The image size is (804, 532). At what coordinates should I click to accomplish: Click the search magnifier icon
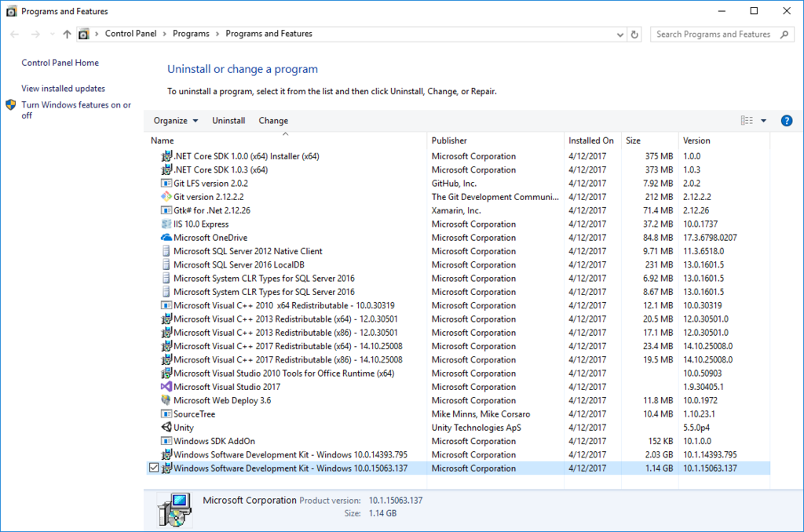[x=784, y=35]
